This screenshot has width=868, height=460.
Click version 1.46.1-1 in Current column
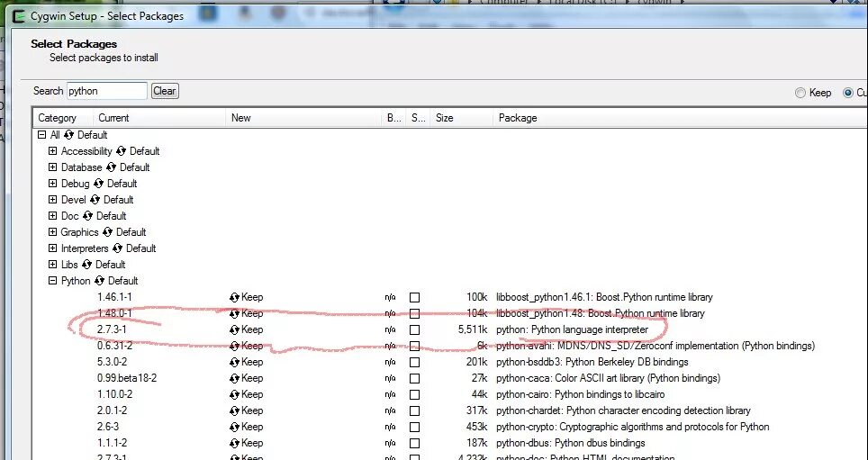pos(114,297)
